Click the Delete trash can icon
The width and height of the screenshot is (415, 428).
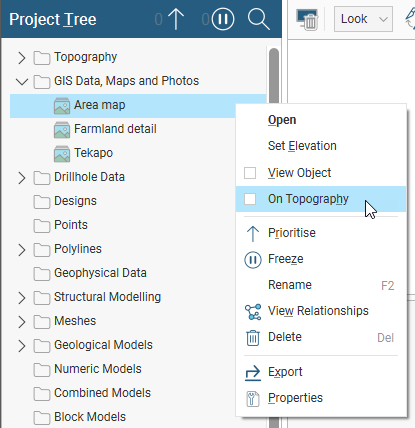253,338
